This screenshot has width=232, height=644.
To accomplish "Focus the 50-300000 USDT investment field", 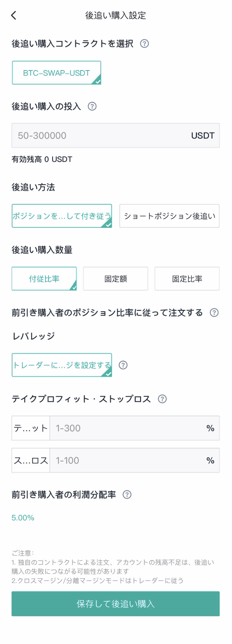I will coord(115,135).
